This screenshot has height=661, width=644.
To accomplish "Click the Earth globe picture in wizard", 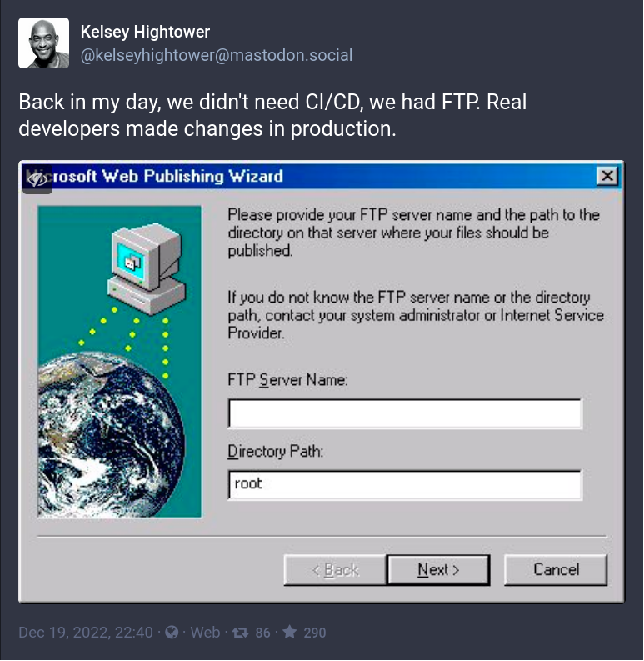I will pos(111,435).
